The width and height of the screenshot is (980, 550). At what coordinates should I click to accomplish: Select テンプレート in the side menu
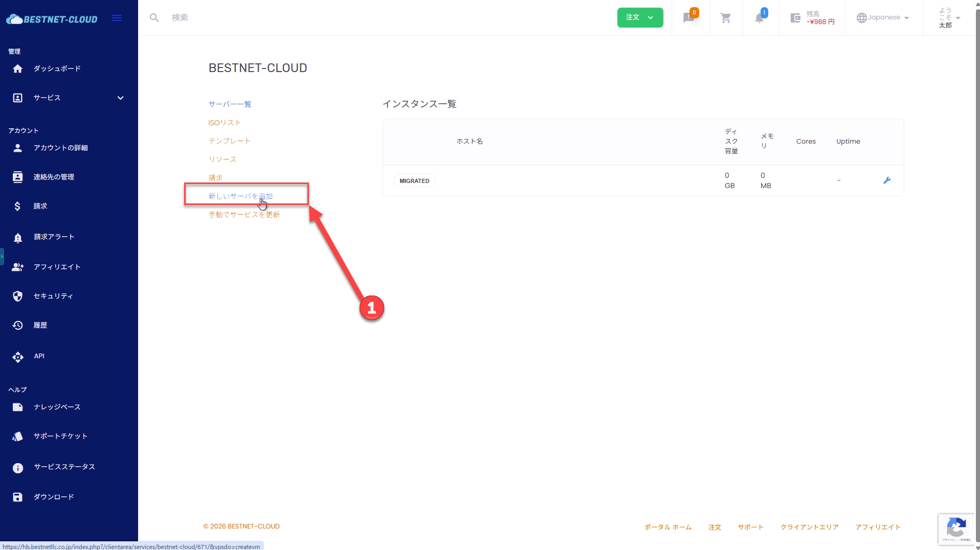(x=229, y=141)
